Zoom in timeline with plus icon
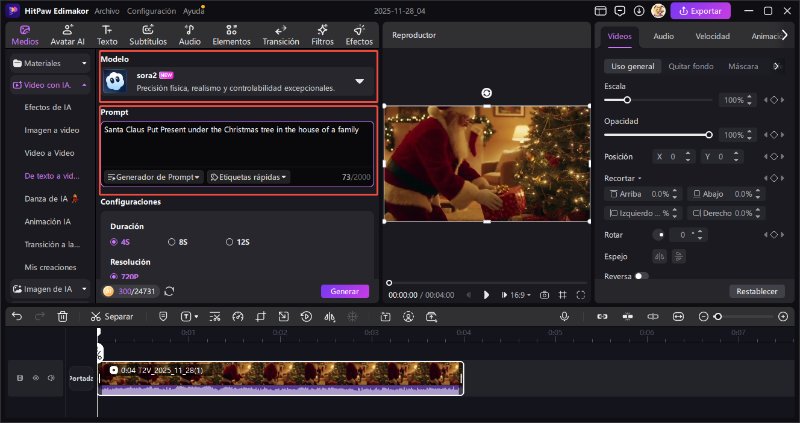Image resolution: width=800 pixels, height=423 pixels. (x=783, y=317)
